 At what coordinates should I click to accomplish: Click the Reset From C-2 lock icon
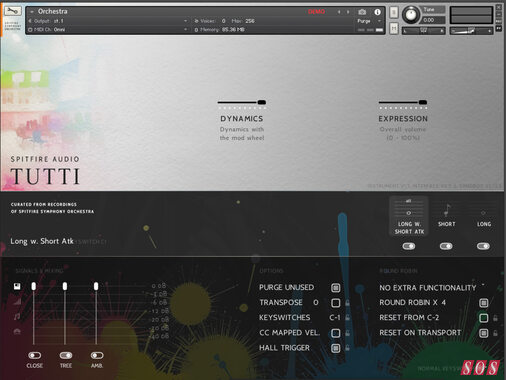tap(495, 318)
